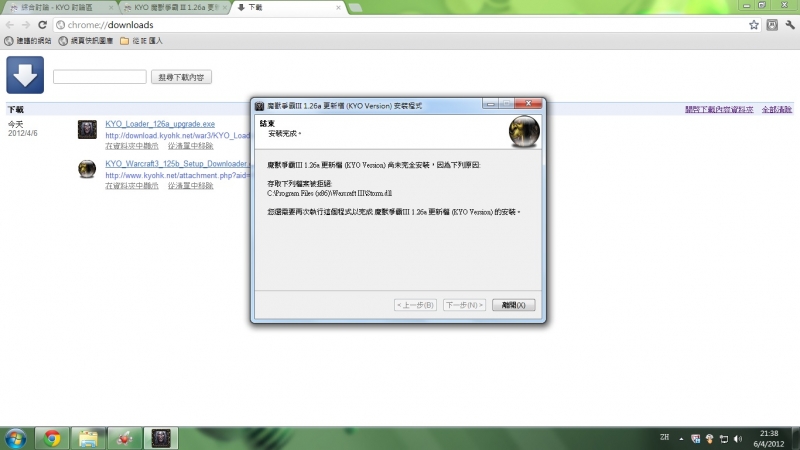Viewport: 800px width, 450px height.
Task: Open the KYO_Loader_126a_upgrade.exe link
Action: [160, 124]
